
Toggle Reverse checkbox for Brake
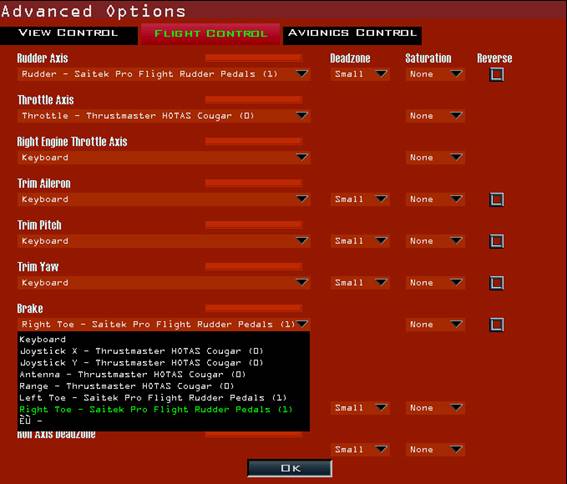point(496,324)
